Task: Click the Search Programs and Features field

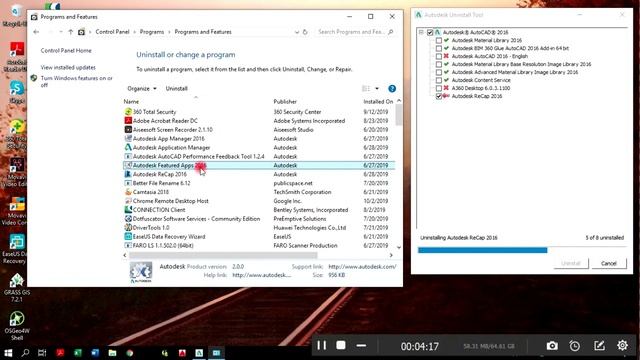Action: click(x=356, y=32)
